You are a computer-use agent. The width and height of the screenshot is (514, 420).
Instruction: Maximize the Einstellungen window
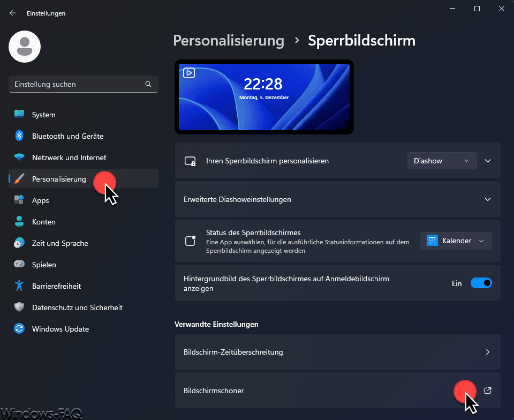(x=477, y=9)
